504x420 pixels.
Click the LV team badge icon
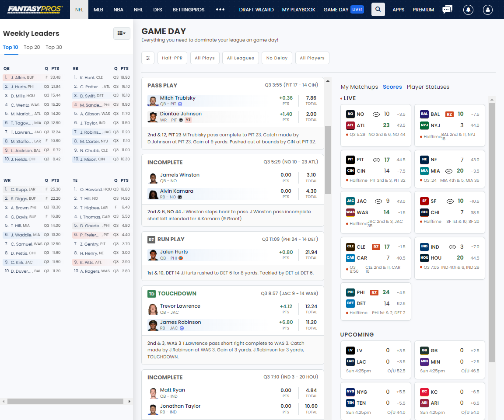[350, 351]
